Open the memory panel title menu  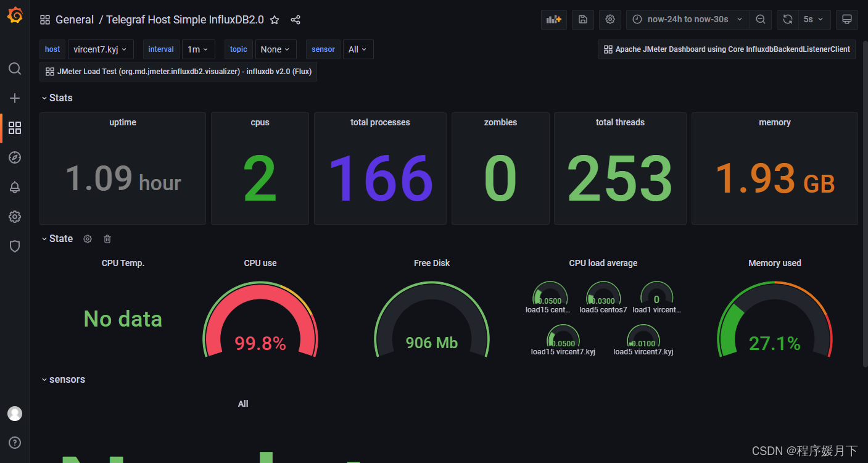pos(775,122)
